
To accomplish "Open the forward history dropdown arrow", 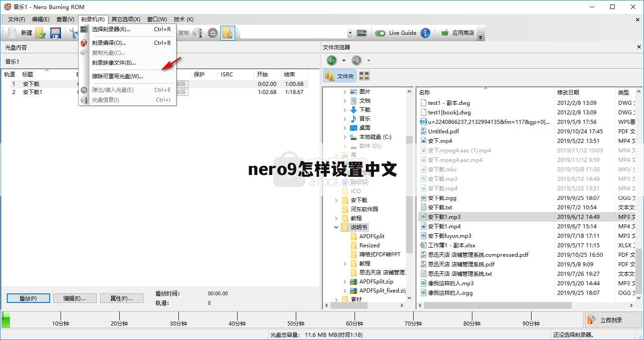I will click(369, 60).
